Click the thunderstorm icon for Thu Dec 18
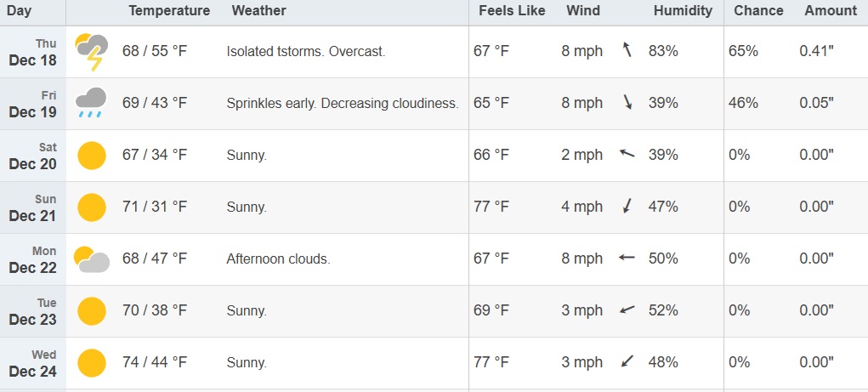This screenshot has height=392, width=868. click(x=92, y=52)
